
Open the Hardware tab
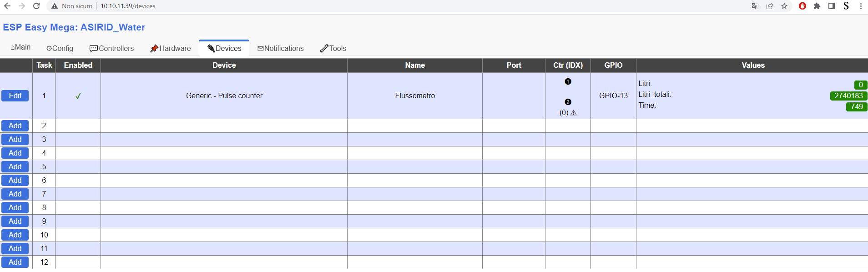(171, 48)
